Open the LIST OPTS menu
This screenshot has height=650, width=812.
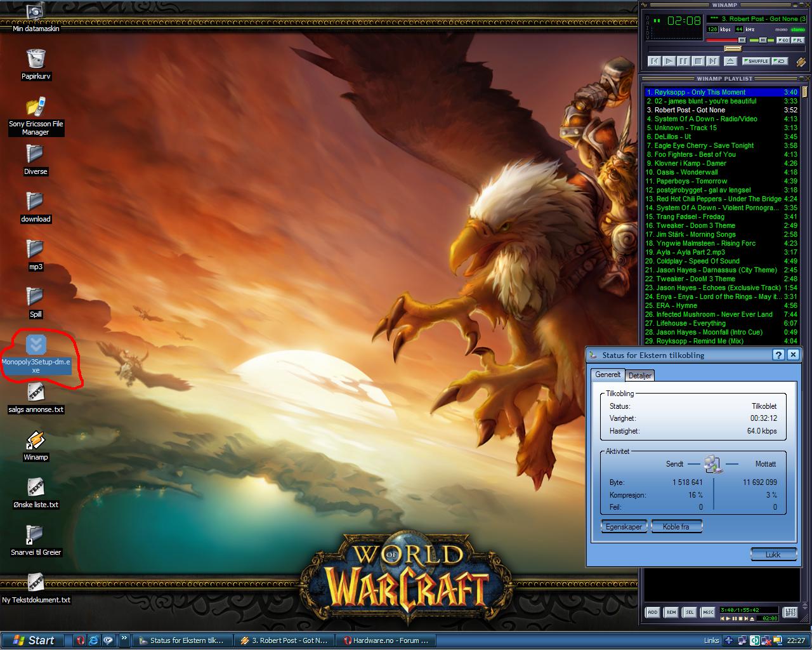click(x=790, y=613)
